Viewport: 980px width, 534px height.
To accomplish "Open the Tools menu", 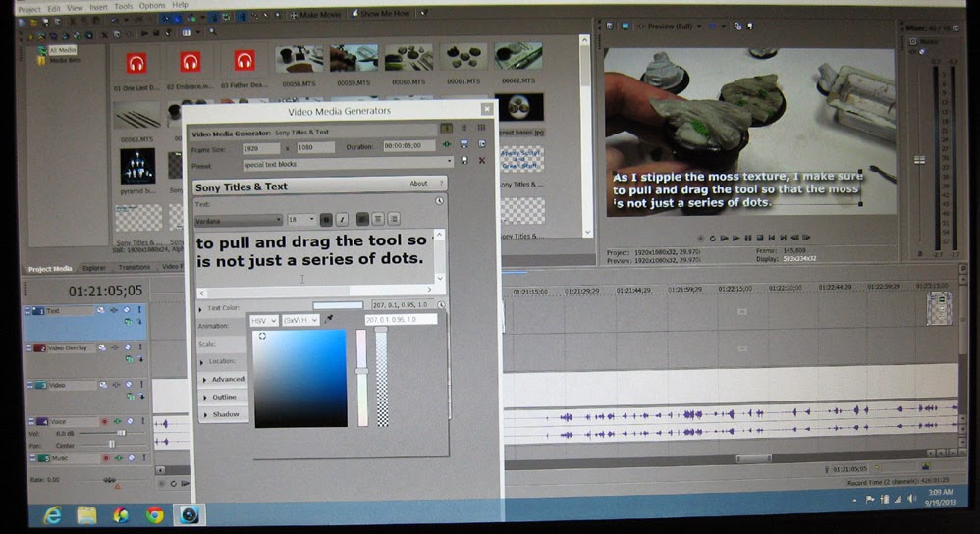I will 123,6.
